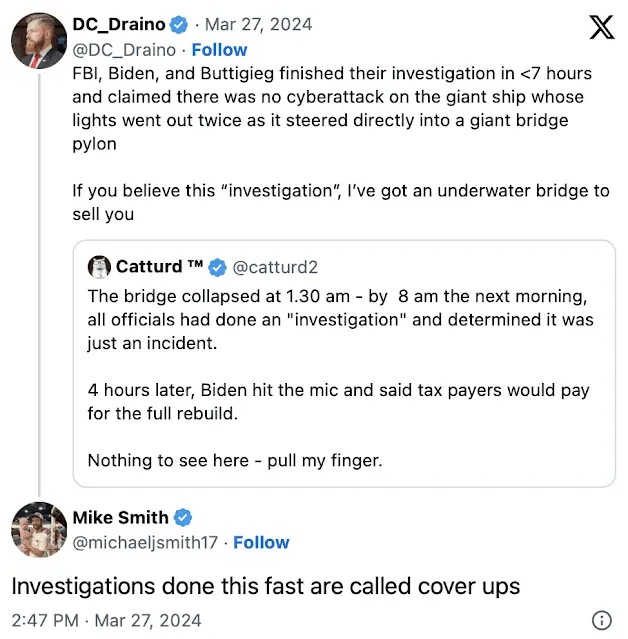Click Catturd's blue verified badge
Viewport: 628px width, 639px height.
pos(217,267)
